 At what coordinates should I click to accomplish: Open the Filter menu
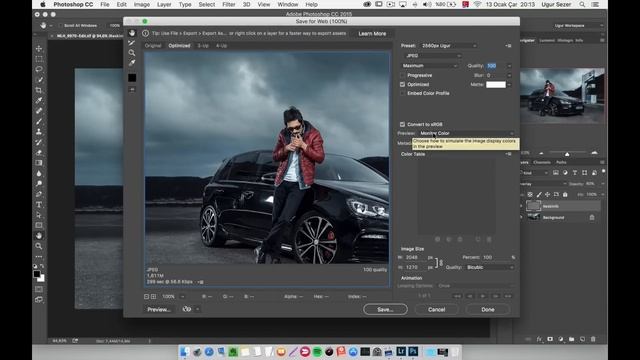click(x=229, y=4)
